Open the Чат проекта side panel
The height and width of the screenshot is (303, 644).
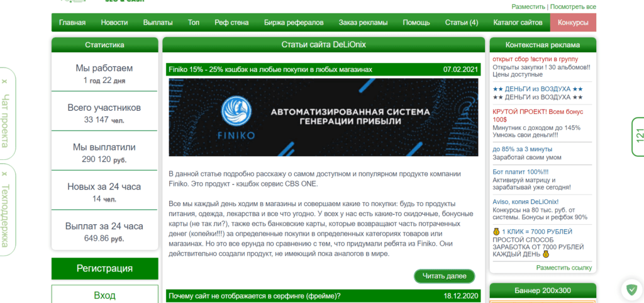5,121
